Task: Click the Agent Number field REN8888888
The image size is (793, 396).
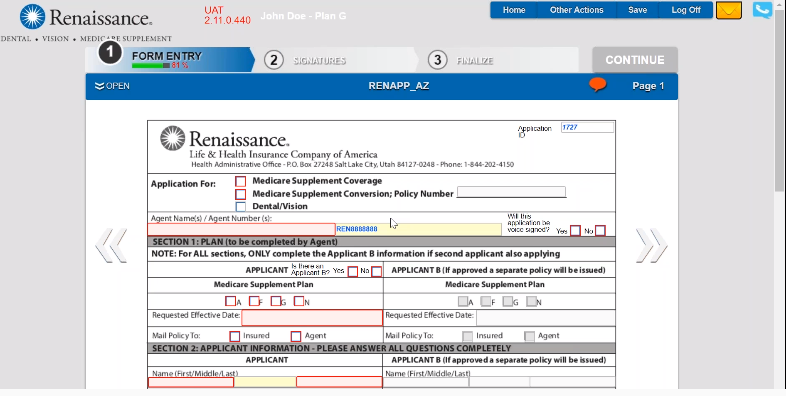Action: 418,230
